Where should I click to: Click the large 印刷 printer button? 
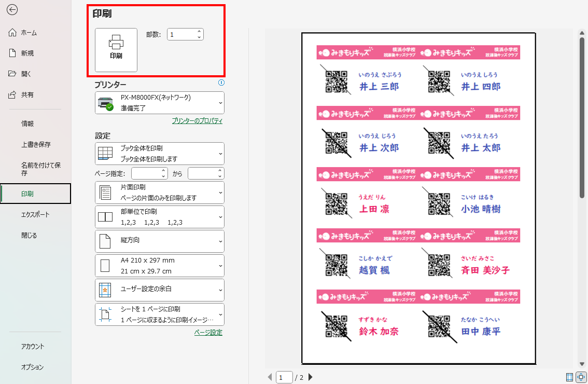[x=116, y=49]
